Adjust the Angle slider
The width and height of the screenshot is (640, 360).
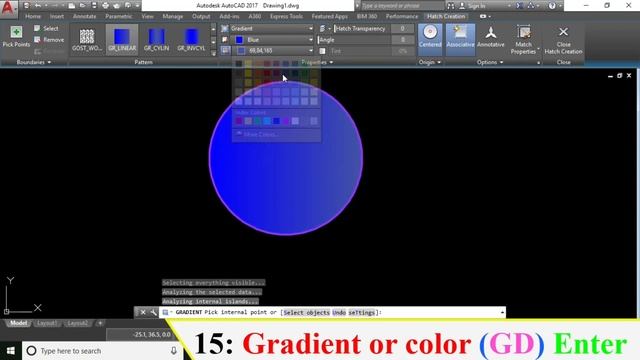pos(353,40)
